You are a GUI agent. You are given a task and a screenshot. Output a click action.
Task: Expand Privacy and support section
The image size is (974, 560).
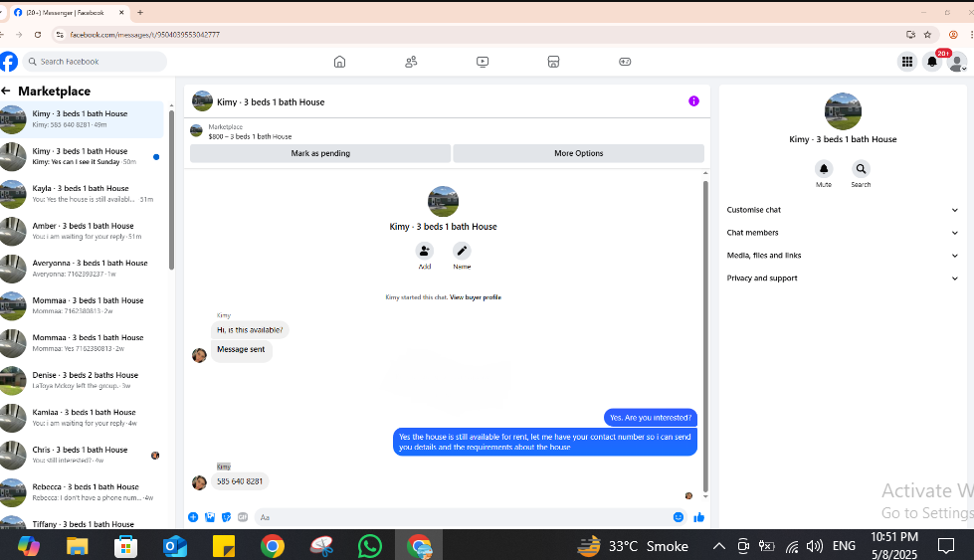point(843,279)
